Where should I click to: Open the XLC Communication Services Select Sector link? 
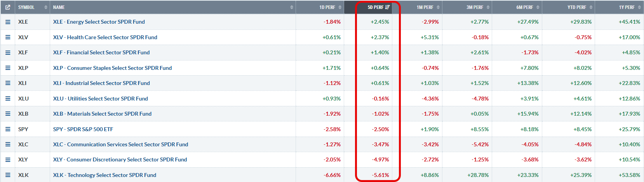[120, 144]
